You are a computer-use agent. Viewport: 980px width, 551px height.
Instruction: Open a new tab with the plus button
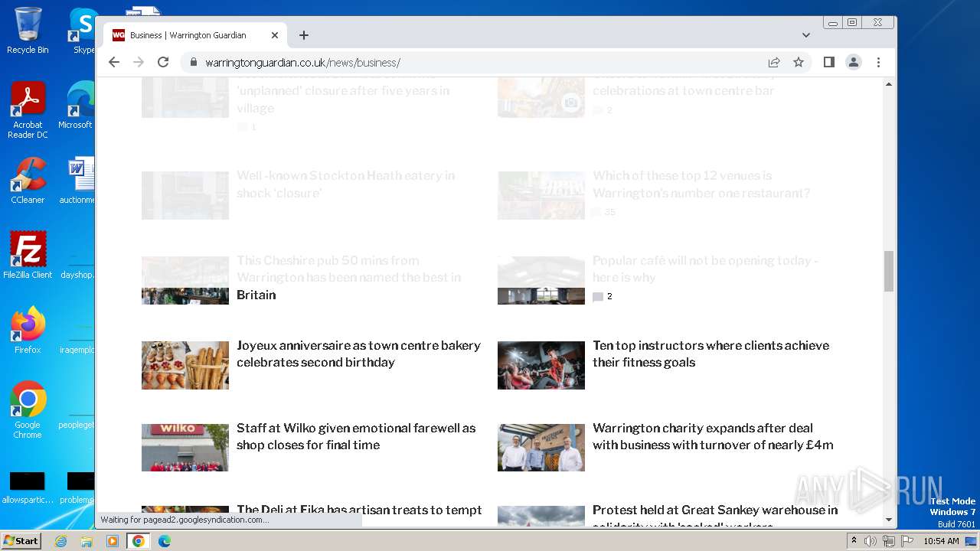(x=304, y=35)
